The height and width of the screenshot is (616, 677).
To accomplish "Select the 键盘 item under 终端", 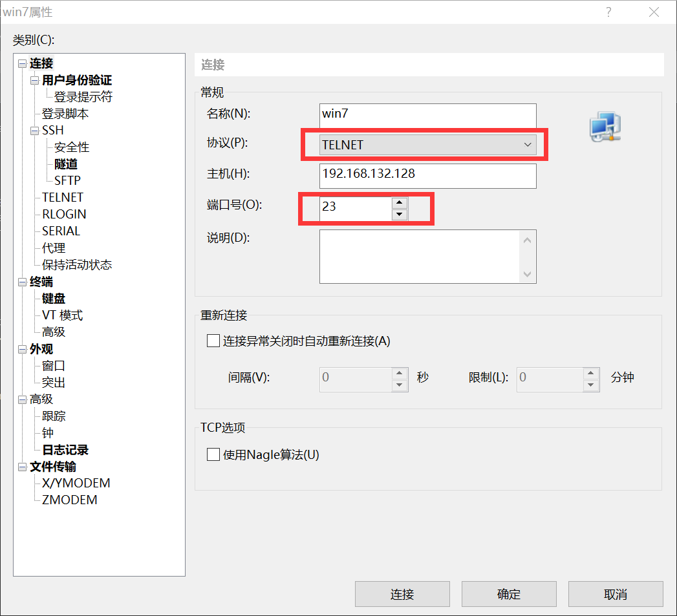I will 53,298.
